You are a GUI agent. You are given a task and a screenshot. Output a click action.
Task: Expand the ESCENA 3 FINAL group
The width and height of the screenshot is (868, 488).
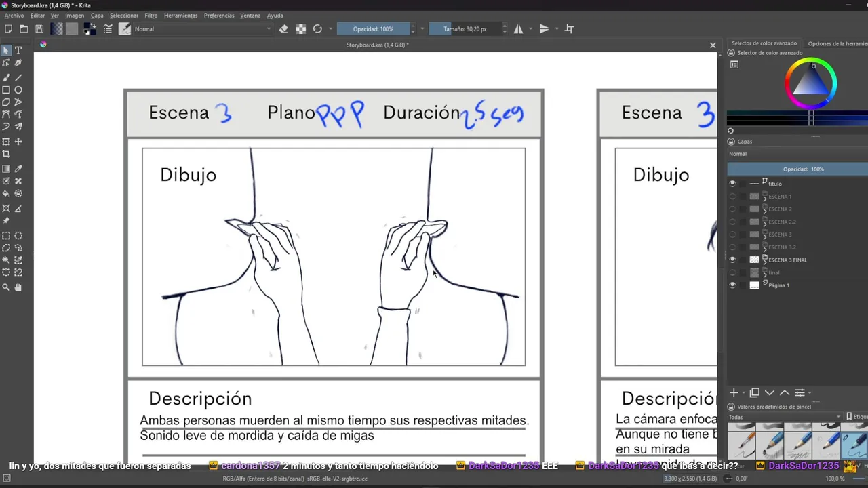coord(765,261)
